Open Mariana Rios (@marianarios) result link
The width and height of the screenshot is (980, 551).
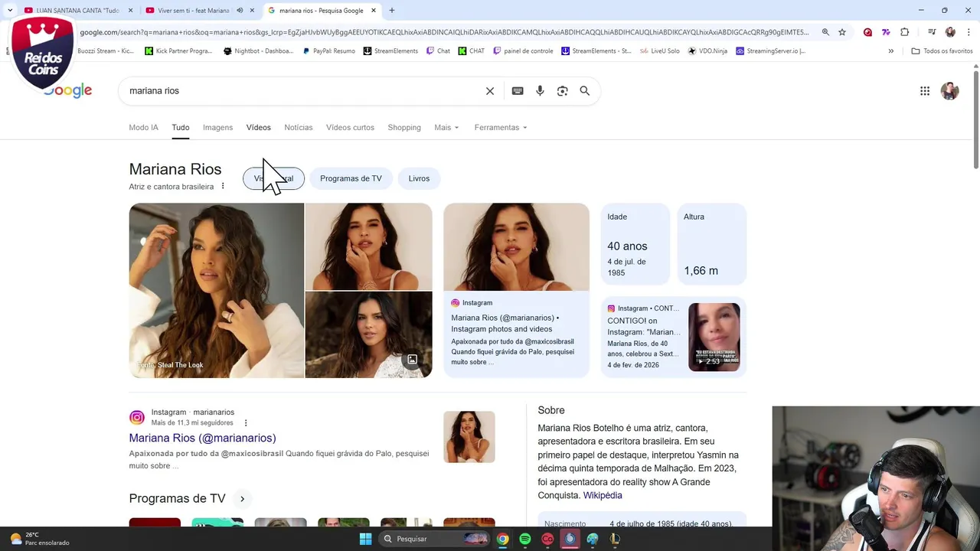tap(202, 438)
